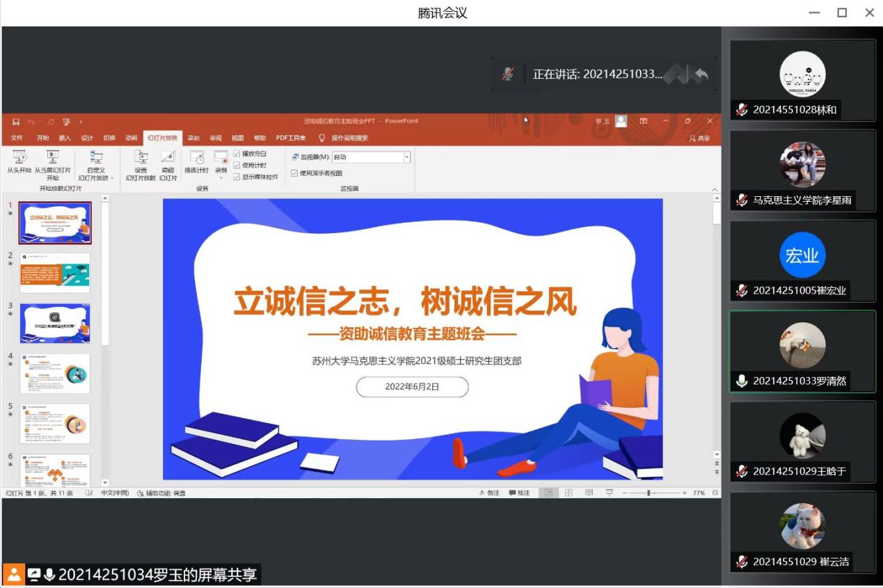Disable 使用演示者视图 checkbox

(x=294, y=173)
